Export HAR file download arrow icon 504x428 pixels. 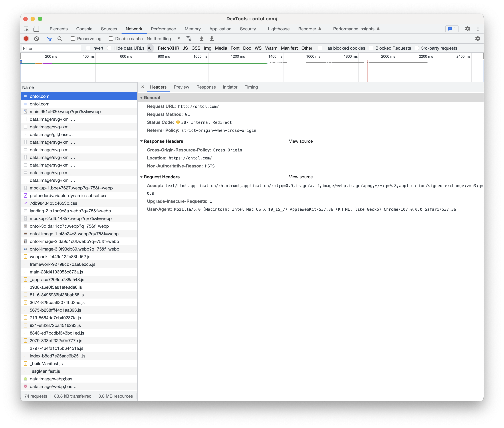point(212,39)
